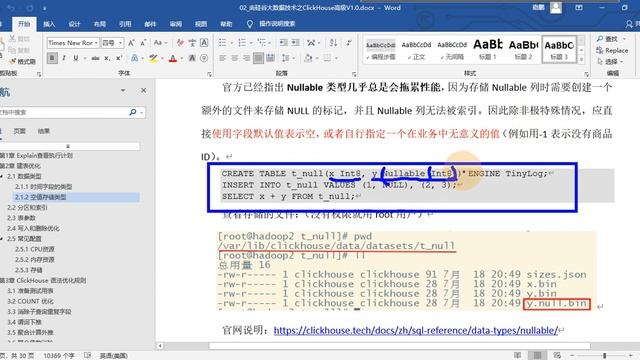Toggle Show/Hide paragraph marks

[349, 42]
